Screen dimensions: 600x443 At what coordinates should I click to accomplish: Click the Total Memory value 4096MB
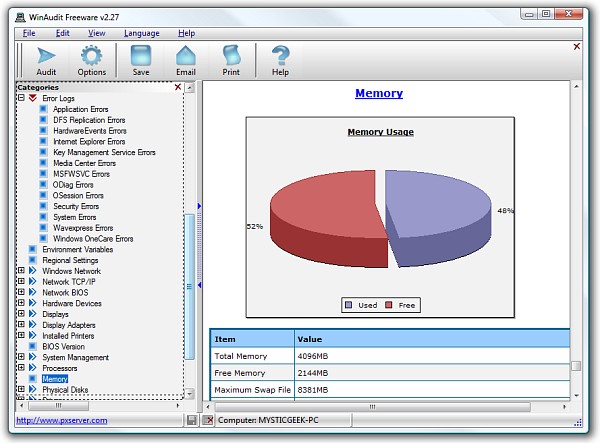(x=313, y=356)
